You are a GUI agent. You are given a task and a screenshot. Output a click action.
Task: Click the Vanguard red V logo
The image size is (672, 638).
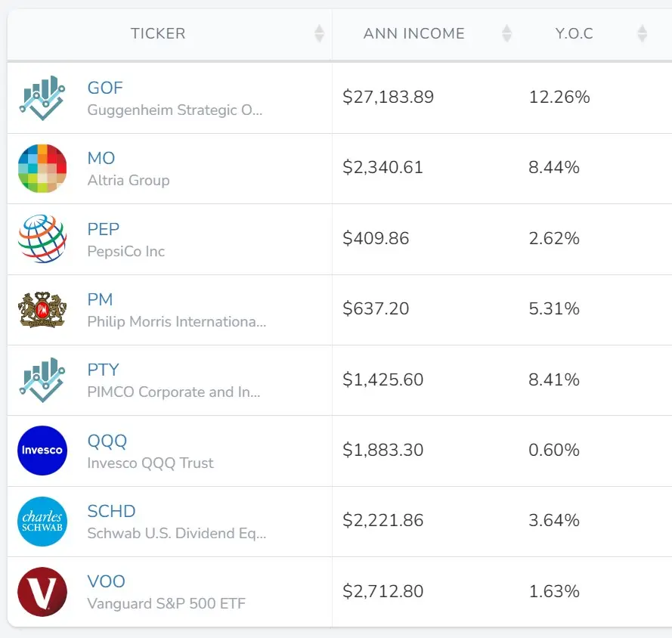click(42, 592)
